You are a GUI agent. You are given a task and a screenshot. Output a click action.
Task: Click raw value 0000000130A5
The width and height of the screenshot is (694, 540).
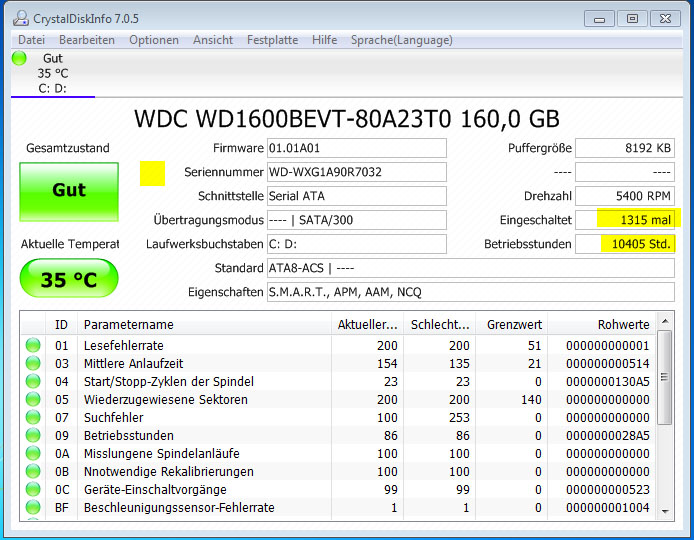click(607, 382)
